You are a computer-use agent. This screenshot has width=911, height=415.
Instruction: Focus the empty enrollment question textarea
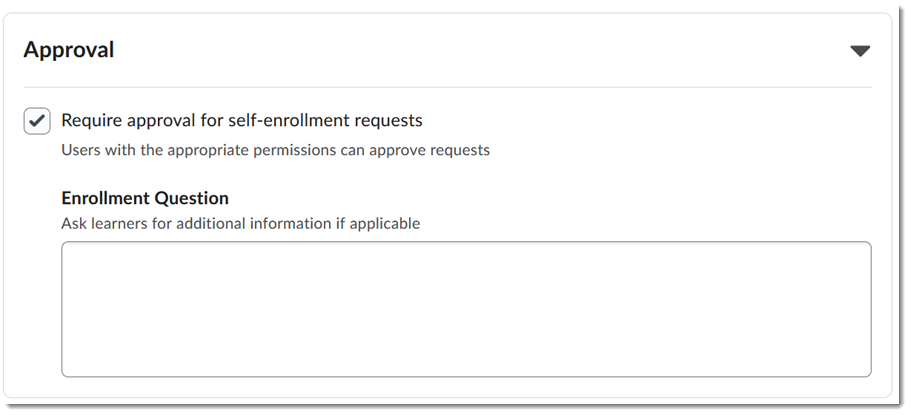[466, 308]
